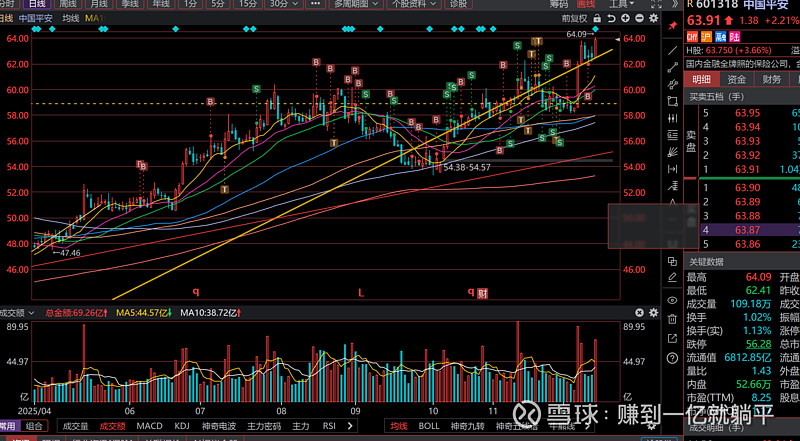The image size is (800, 441).
Task: Toggle drawings visibility with eye icon
Action: click(x=672, y=300)
